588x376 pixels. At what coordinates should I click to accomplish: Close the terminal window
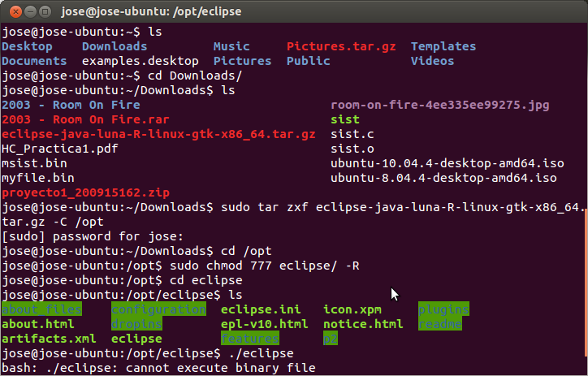pos(15,12)
